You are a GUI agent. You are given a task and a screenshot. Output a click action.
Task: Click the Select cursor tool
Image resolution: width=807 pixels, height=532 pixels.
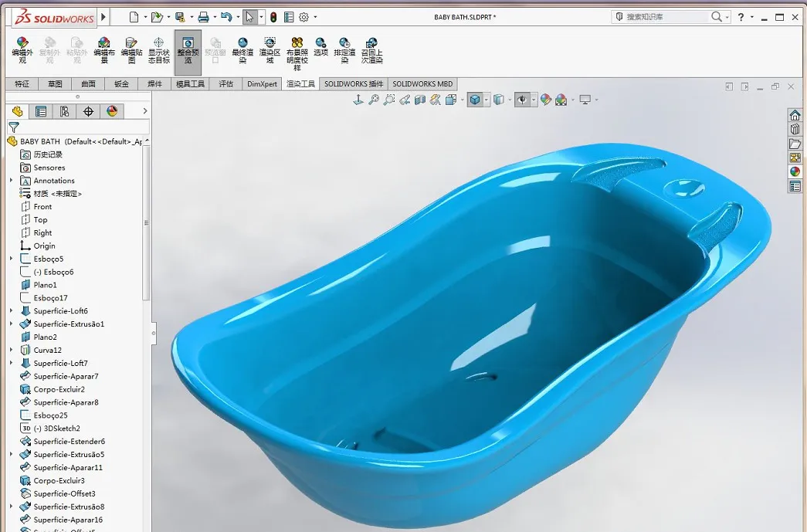point(249,17)
